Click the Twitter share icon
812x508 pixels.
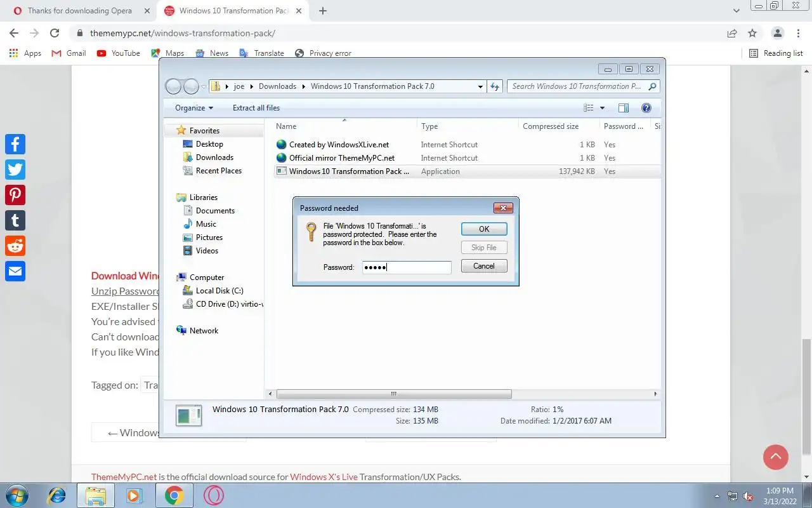15,170
